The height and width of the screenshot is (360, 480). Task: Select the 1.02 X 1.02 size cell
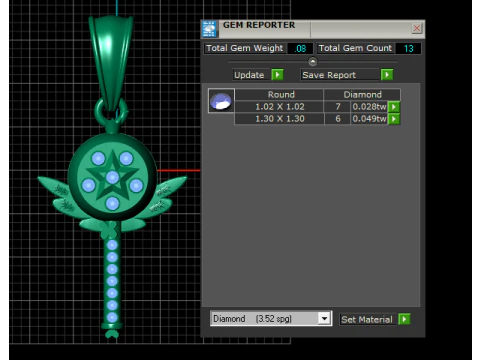point(280,107)
